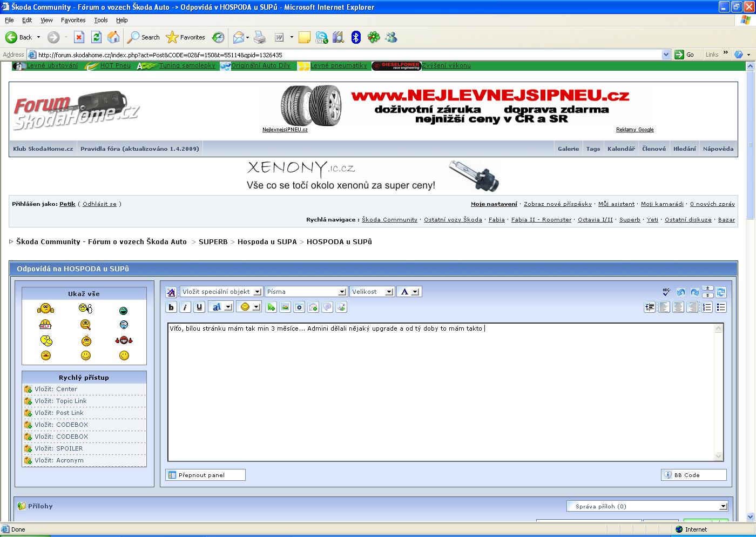This screenshot has height=537, width=756.
Task: Open the Edit menu
Action: tap(27, 20)
